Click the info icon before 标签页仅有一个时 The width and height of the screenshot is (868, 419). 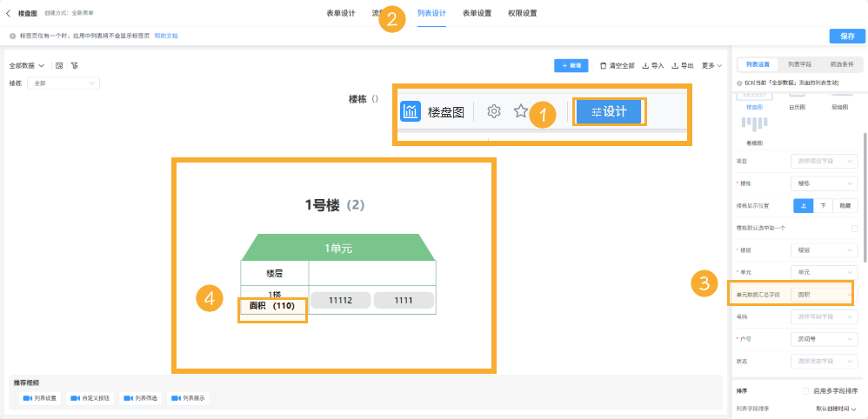click(13, 36)
